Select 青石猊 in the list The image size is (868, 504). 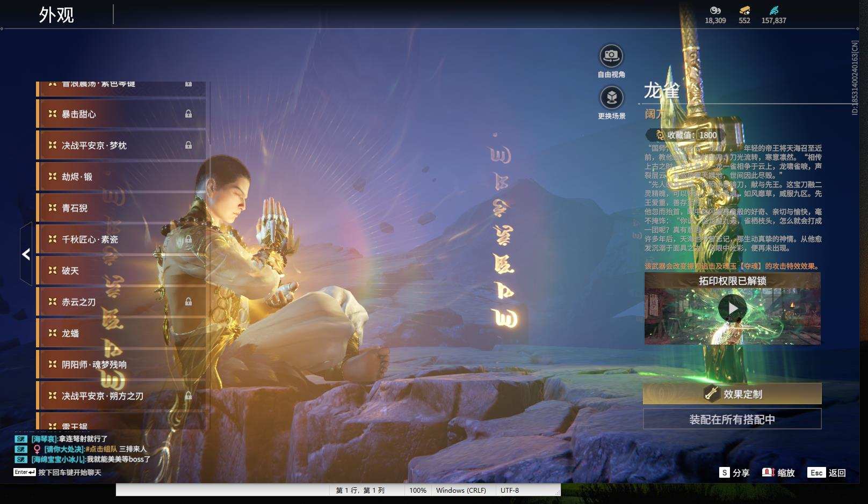click(121, 208)
